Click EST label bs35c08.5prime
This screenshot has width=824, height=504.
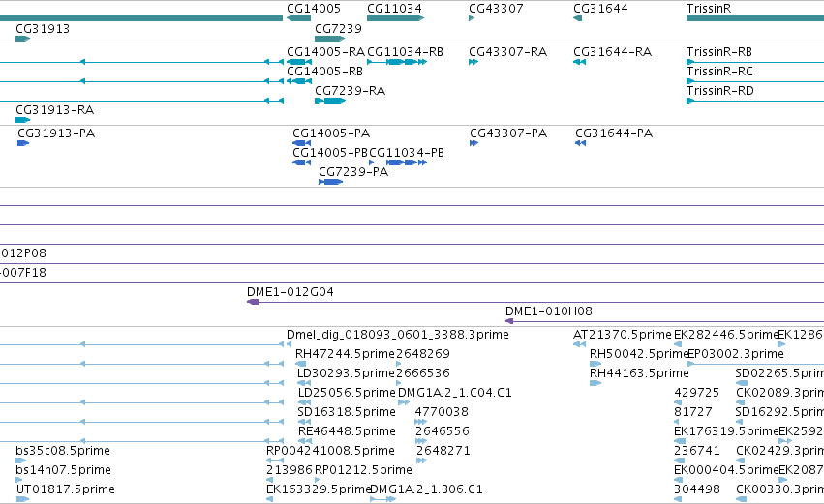tap(63, 451)
